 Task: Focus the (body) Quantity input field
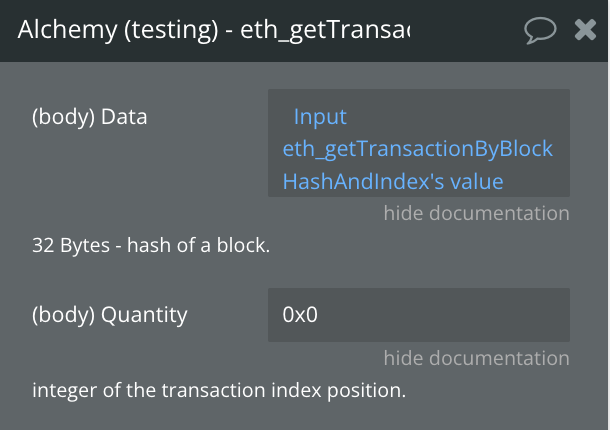(419, 315)
